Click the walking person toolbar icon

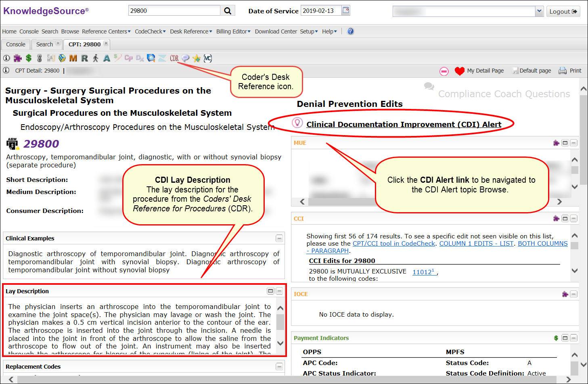pos(96,58)
